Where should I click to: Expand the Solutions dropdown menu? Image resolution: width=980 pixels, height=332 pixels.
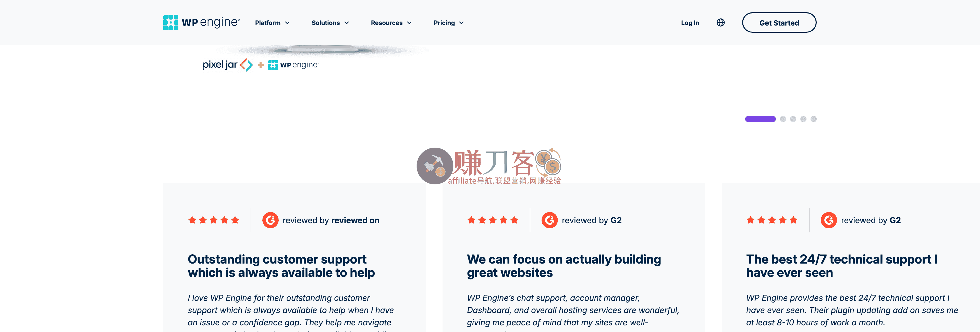(x=330, y=23)
